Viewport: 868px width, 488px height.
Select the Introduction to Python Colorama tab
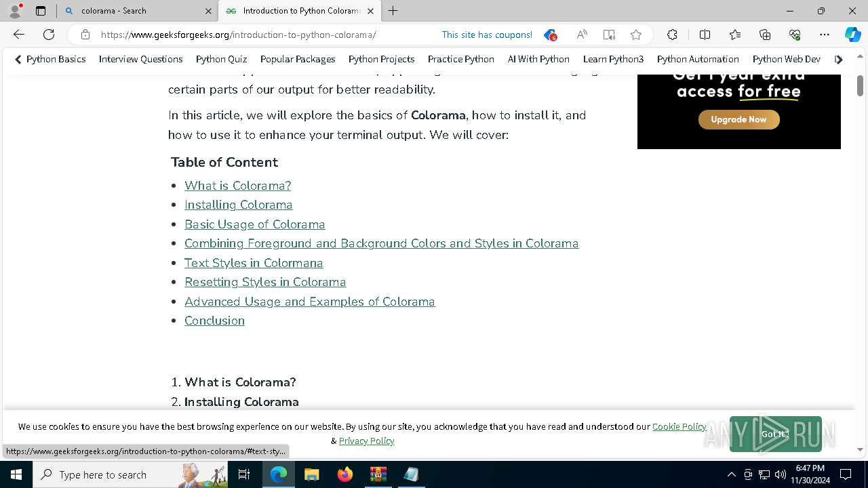coord(300,11)
